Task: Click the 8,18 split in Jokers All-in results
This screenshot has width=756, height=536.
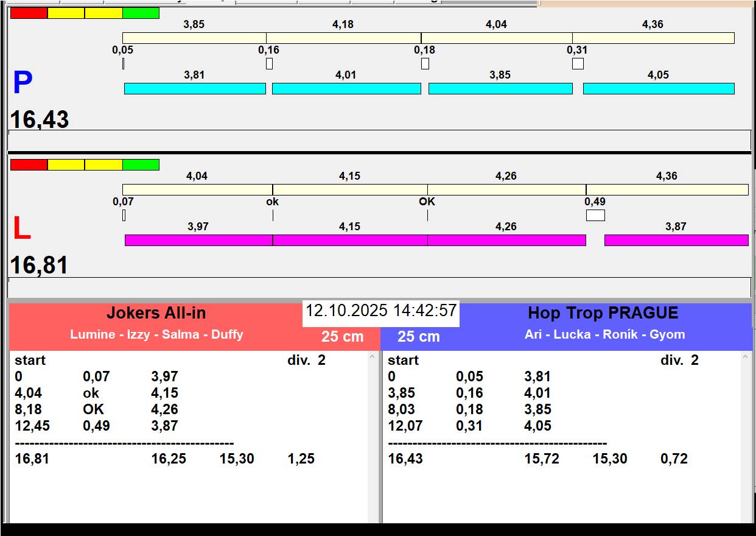Action: [x=28, y=409]
